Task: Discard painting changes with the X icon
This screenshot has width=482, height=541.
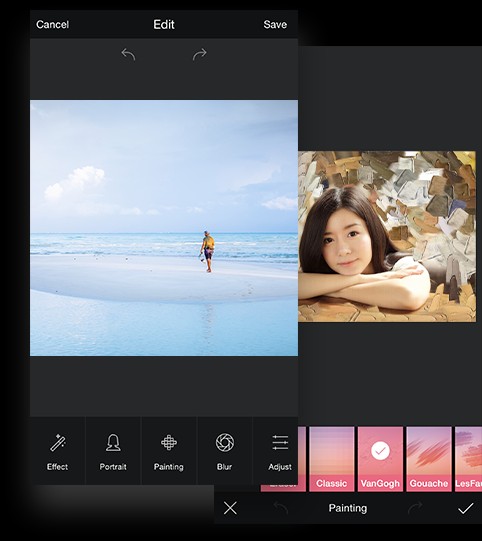Action: tap(230, 508)
